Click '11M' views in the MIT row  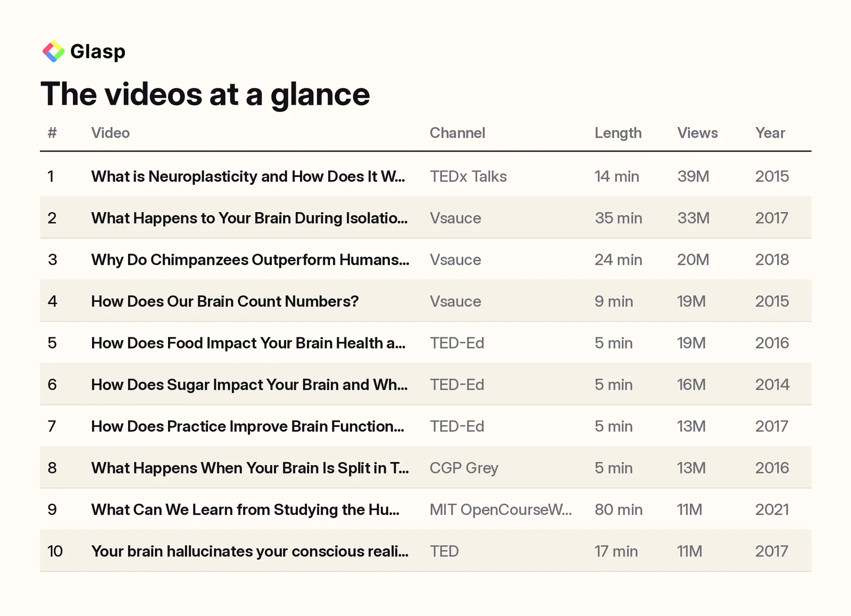[x=690, y=510]
